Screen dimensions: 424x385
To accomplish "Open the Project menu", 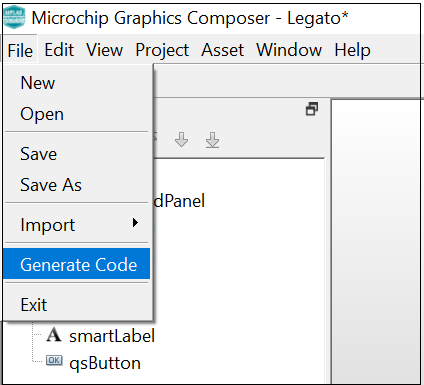I will (162, 50).
